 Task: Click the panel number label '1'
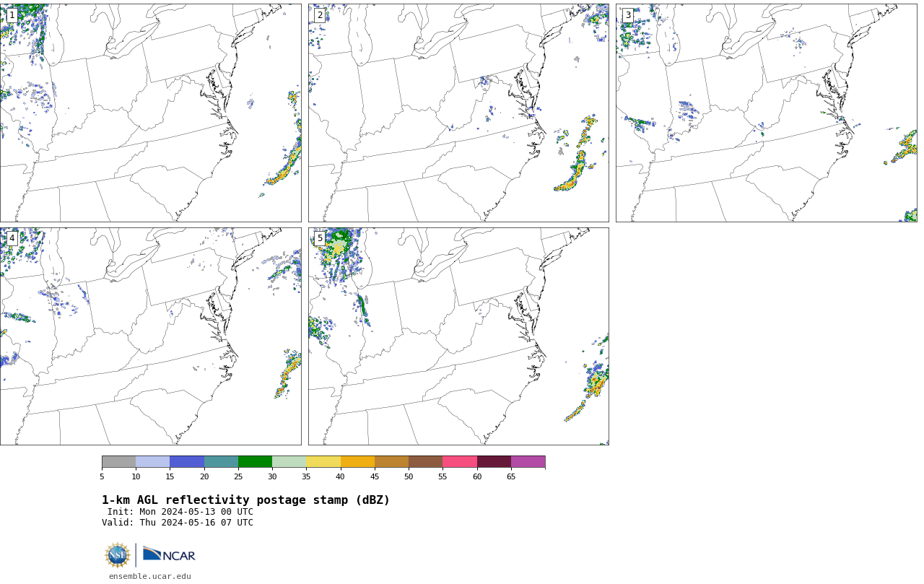click(12, 15)
